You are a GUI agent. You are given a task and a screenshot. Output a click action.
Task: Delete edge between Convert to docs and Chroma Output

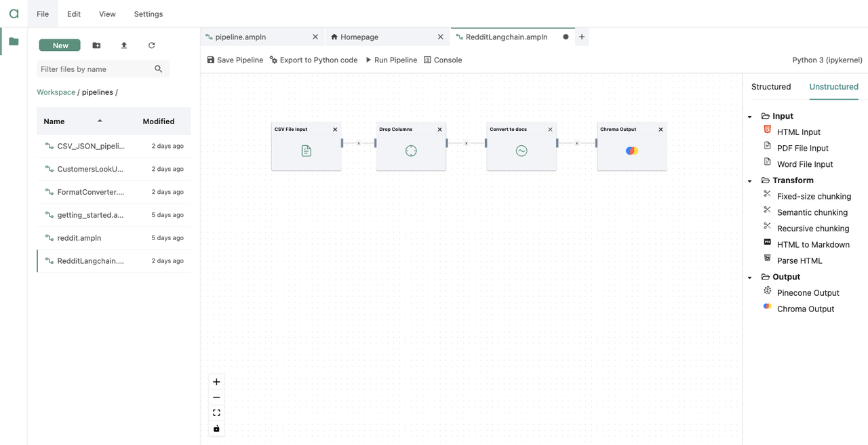(576, 143)
